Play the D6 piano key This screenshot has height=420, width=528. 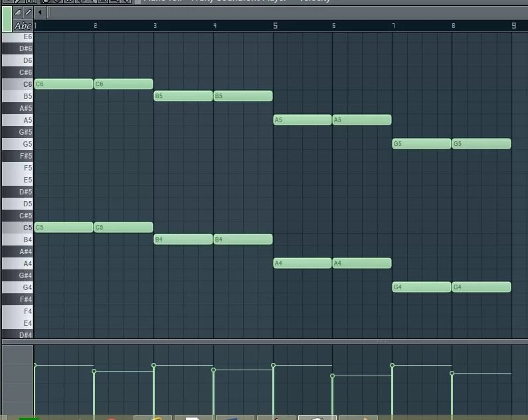coord(17,60)
